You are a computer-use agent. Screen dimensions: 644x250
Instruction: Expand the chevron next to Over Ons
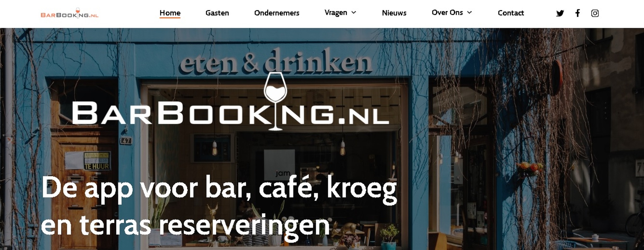click(x=469, y=13)
